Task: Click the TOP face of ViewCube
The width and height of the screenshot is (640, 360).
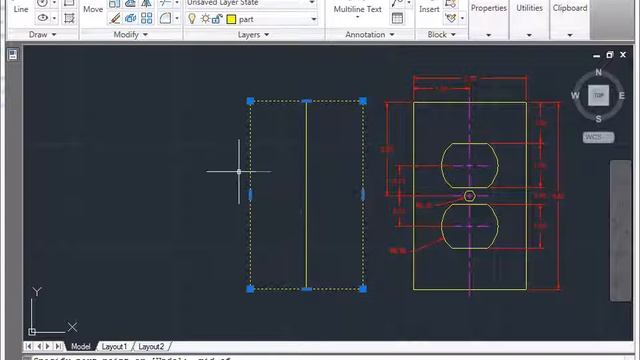Action: (598, 96)
